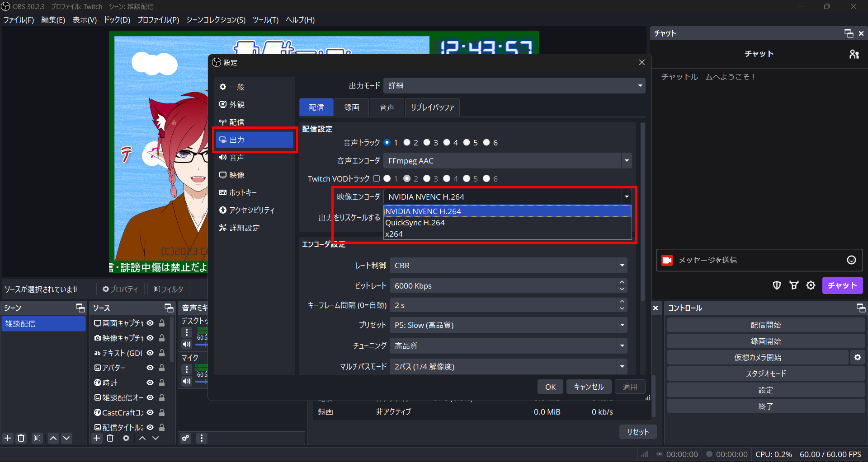The height and width of the screenshot is (462, 868).
Task: Select 詳細設定 settings category
Action: [254, 228]
